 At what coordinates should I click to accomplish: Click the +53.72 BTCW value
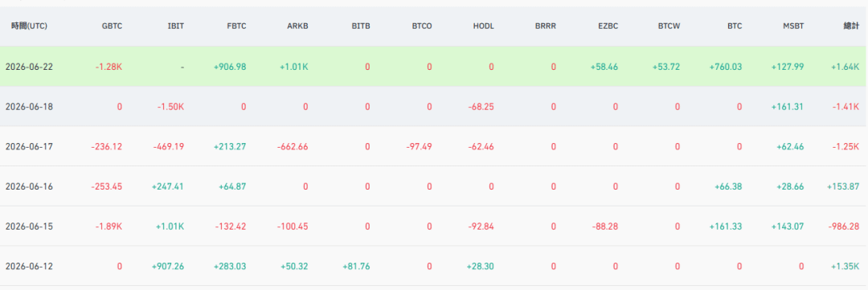666,67
